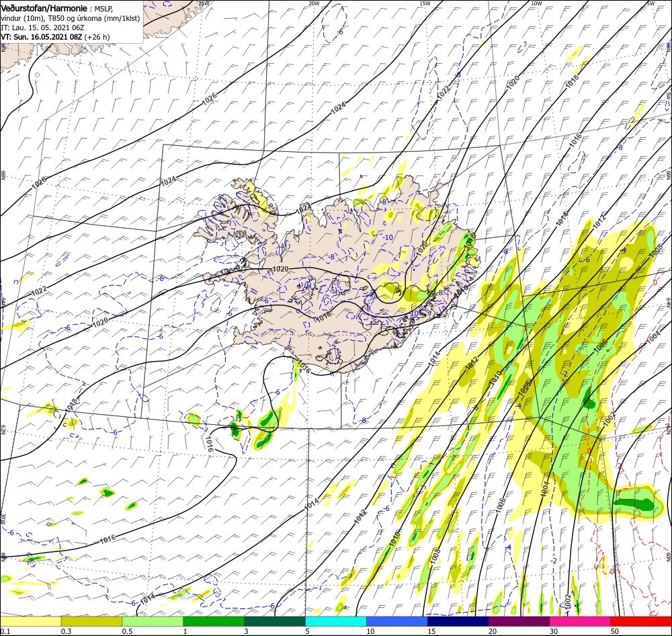Click the 'IT: Lau. 15. 05. 2021 06Z' line
Viewport: 672px width, 636px height.
42,28
